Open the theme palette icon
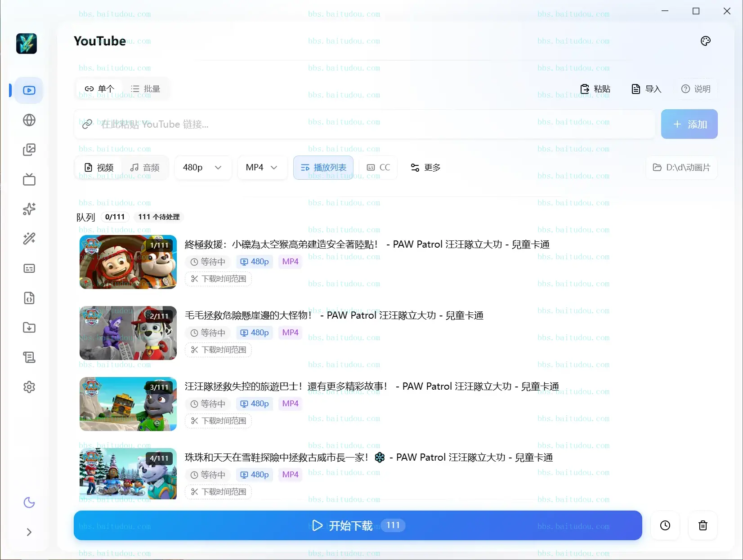The width and height of the screenshot is (743, 560). tap(706, 41)
